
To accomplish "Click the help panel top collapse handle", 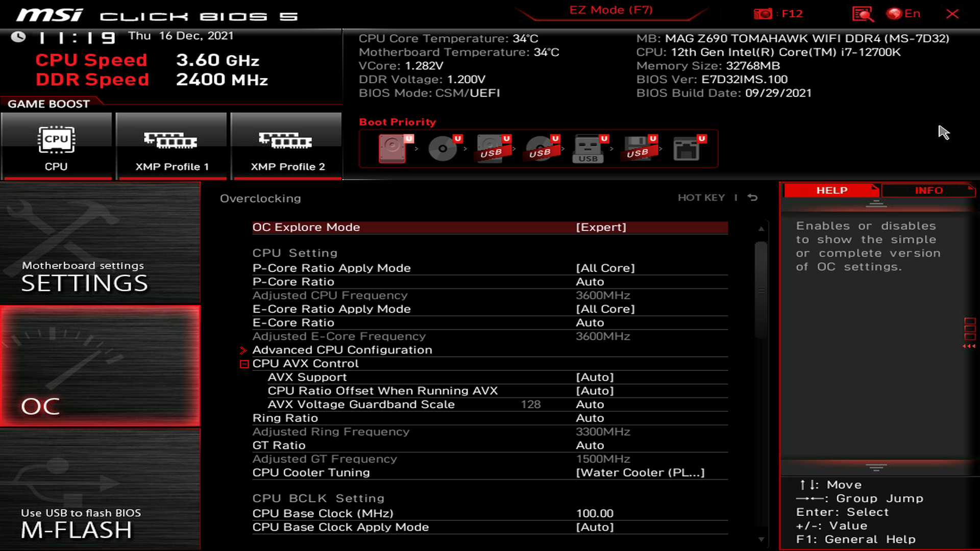I will (x=876, y=204).
